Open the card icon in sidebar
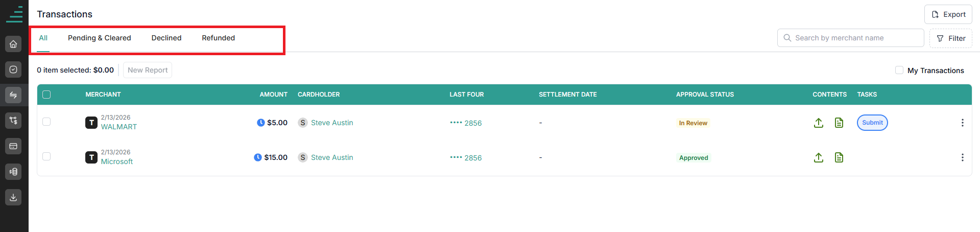Viewport: 980px width, 232px height. 13,146
